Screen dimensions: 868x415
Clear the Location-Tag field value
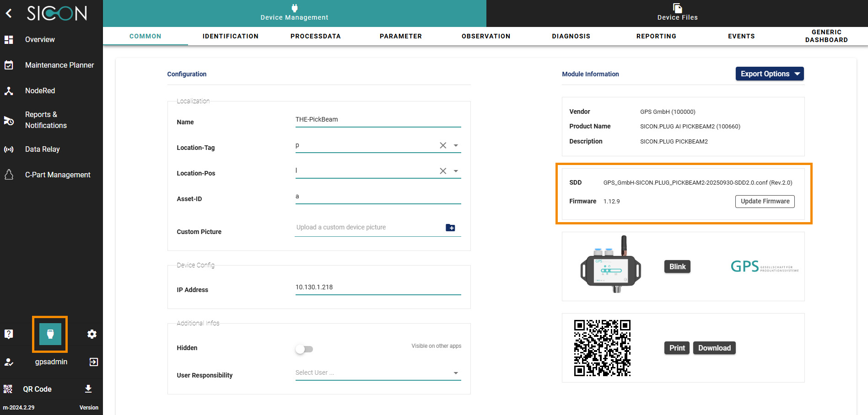tap(443, 145)
